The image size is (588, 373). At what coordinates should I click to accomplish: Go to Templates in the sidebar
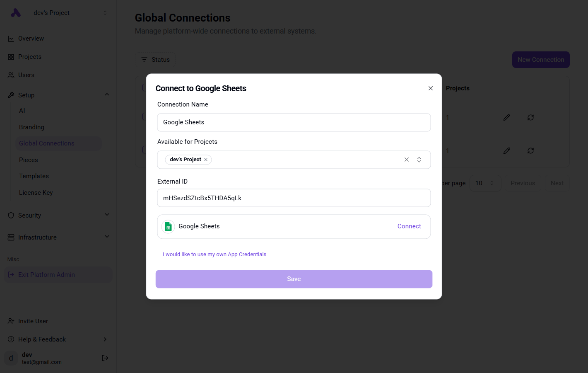tap(34, 176)
